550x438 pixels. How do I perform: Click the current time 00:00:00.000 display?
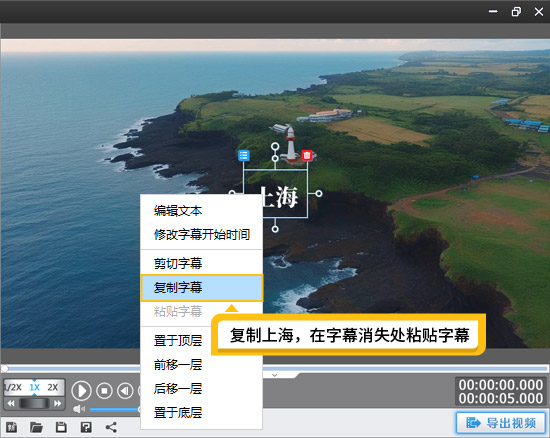point(501,385)
